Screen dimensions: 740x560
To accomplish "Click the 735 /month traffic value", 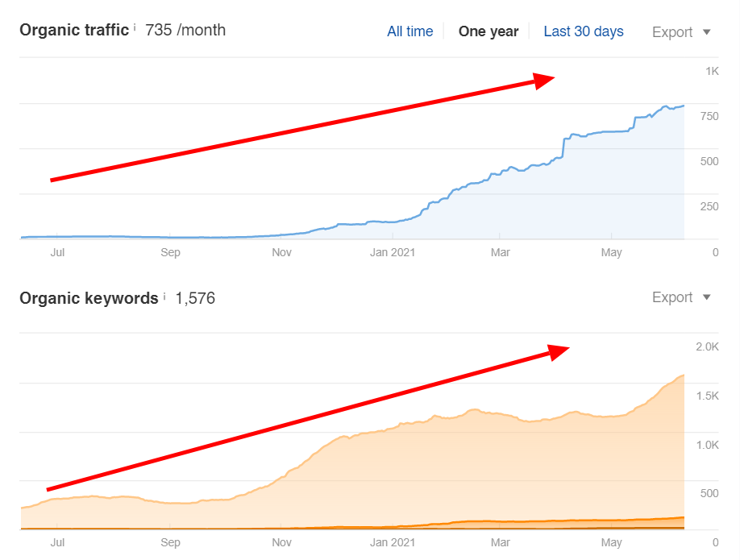I will pos(185,31).
